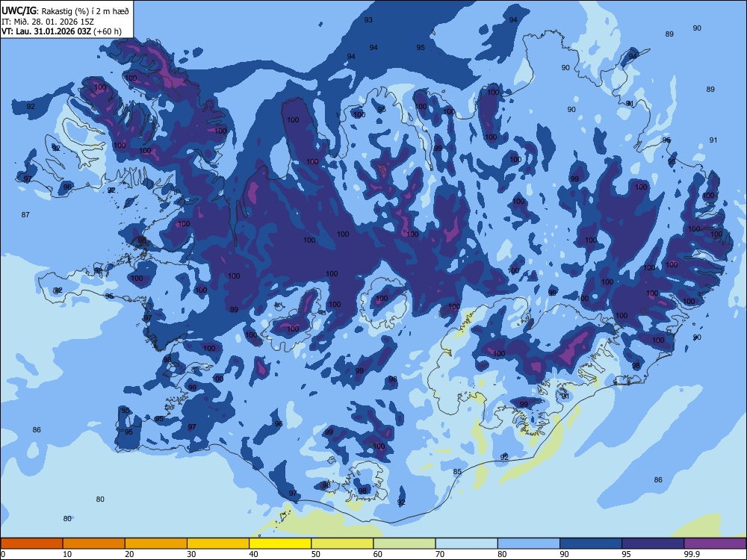Select the pale yellow 50–60 legend swatch

342,544
